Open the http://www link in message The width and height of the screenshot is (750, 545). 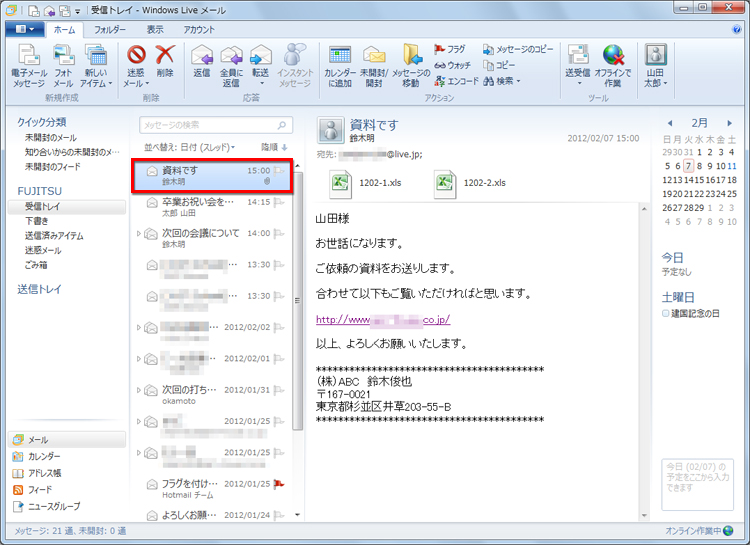pyautogui.click(x=383, y=320)
